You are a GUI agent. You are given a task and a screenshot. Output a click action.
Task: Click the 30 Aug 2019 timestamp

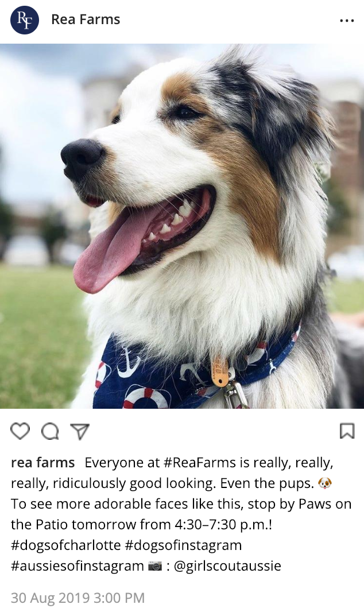78,598
